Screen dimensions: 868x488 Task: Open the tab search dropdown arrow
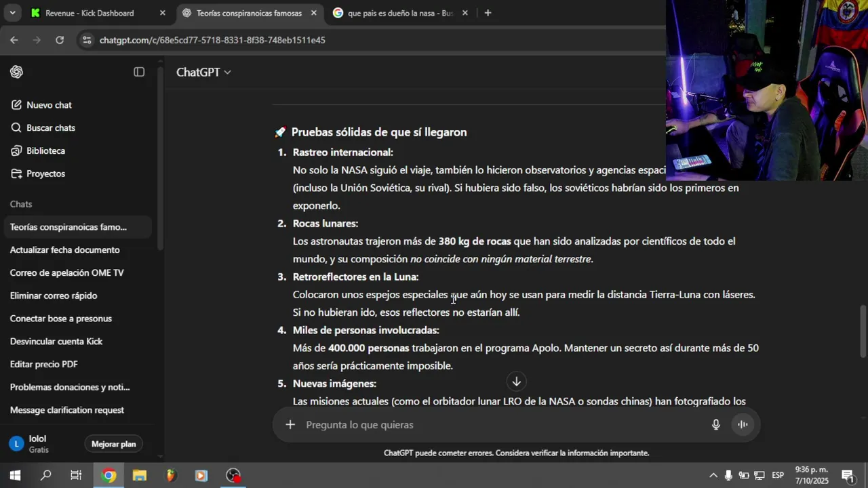[13, 13]
